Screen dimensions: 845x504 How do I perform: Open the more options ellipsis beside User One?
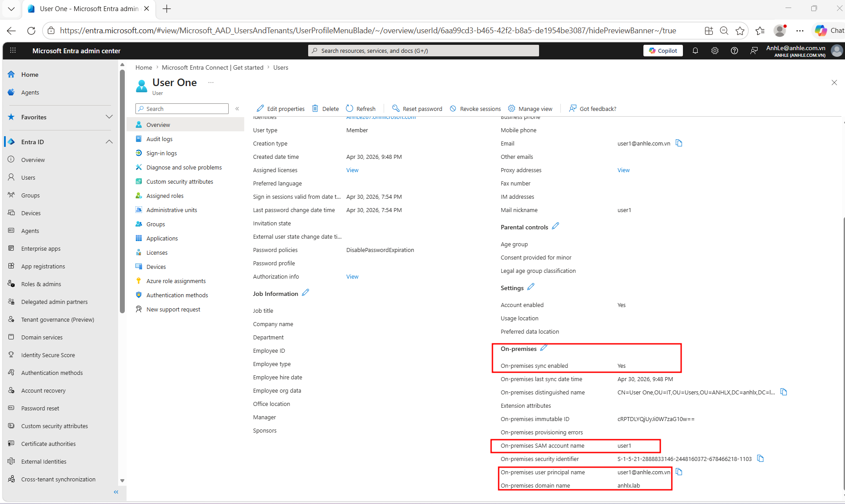(211, 83)
